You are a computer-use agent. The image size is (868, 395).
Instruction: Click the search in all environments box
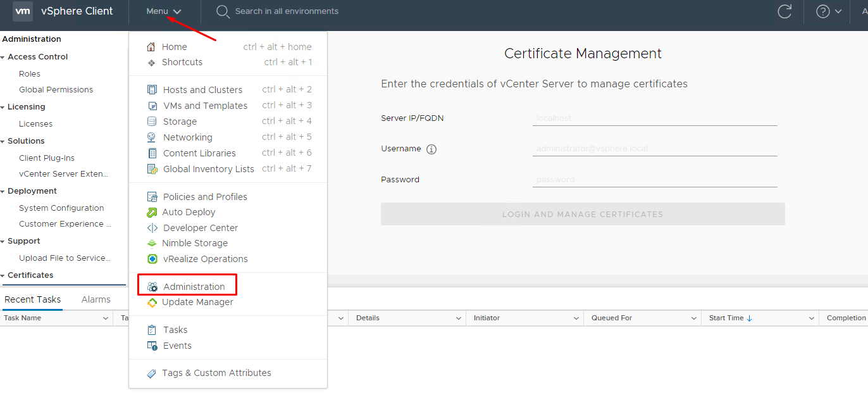287,11
